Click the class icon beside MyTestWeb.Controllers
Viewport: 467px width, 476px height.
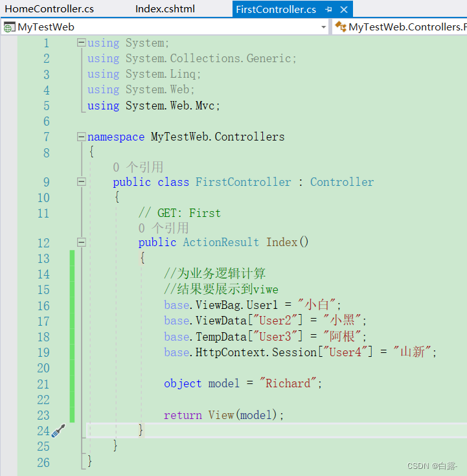point(341,27)
